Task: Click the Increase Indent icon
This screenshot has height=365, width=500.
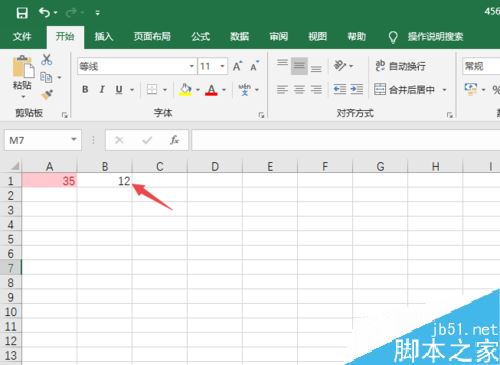Action: (x=356, y=89)
